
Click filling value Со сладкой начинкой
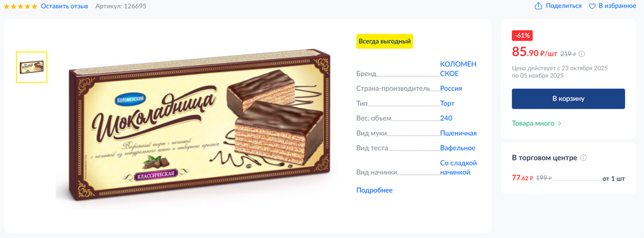(458, 168)
